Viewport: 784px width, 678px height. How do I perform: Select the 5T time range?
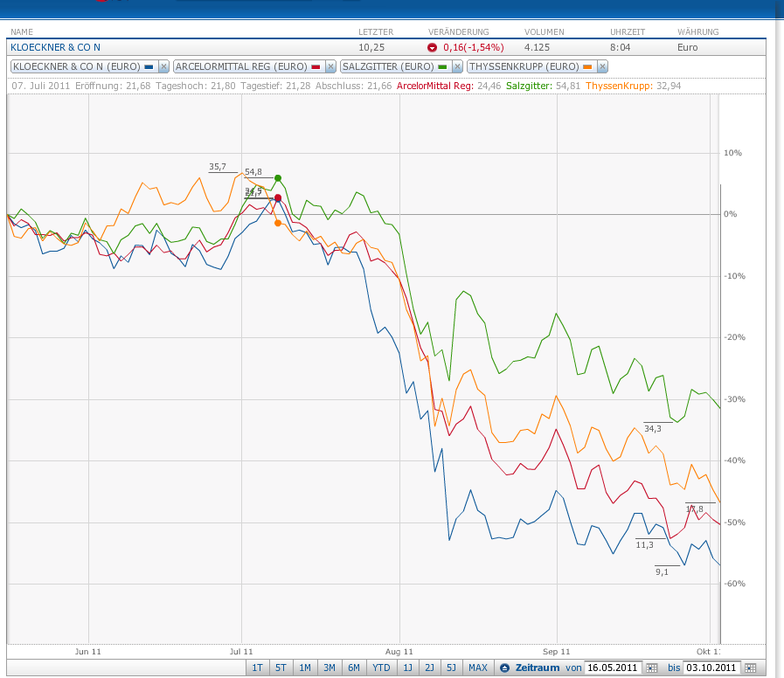[x=281, y=668]
